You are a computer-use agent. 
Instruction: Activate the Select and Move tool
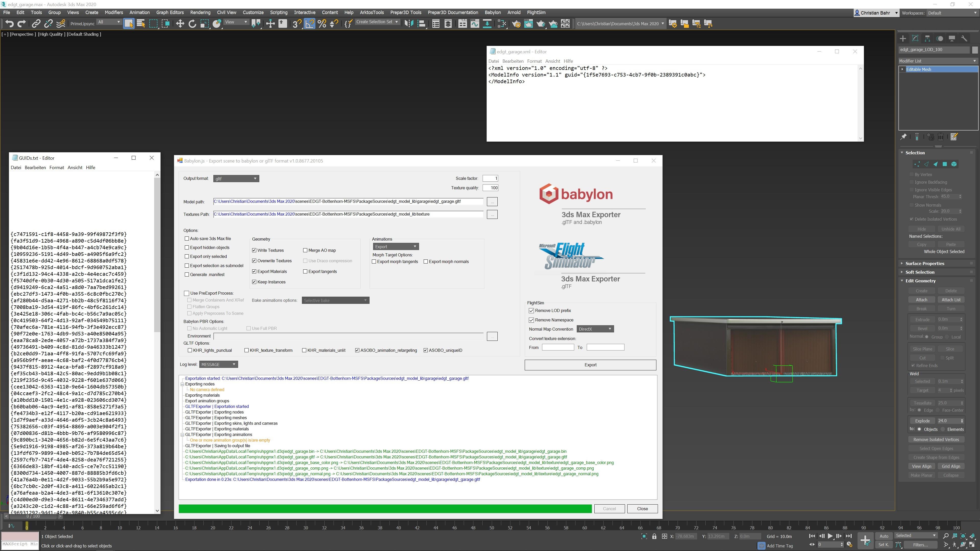[180, 23]
